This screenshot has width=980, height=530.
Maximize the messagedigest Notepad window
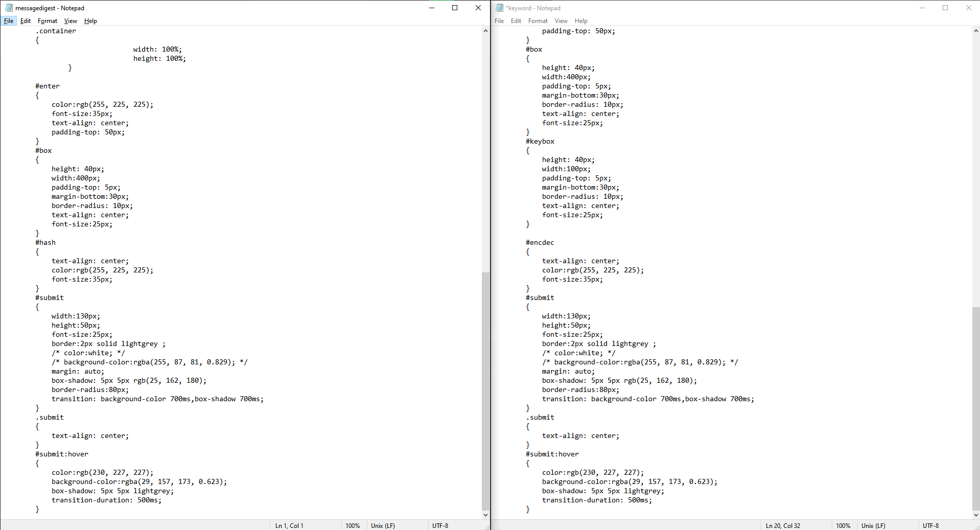(x=455, y=8)
